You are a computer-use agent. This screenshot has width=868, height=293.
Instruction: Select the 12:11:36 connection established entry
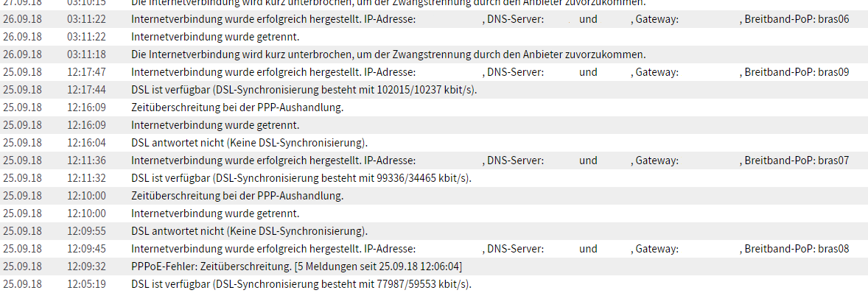434,161
